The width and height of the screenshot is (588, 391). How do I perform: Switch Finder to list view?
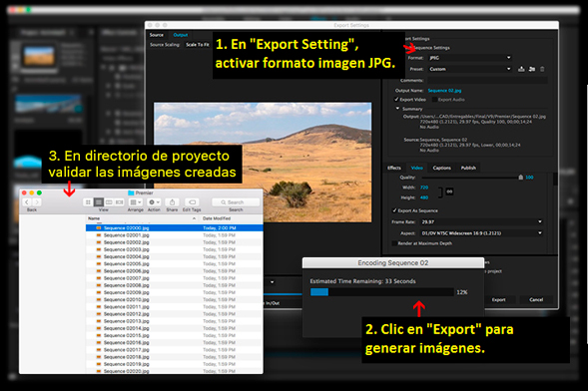[98, 202]
